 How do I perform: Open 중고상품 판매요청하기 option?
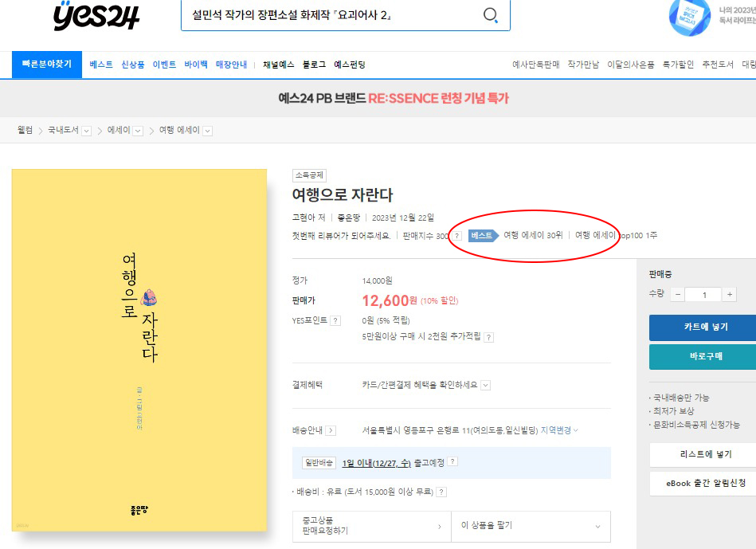pyautogui.click(x=372, y=527)
